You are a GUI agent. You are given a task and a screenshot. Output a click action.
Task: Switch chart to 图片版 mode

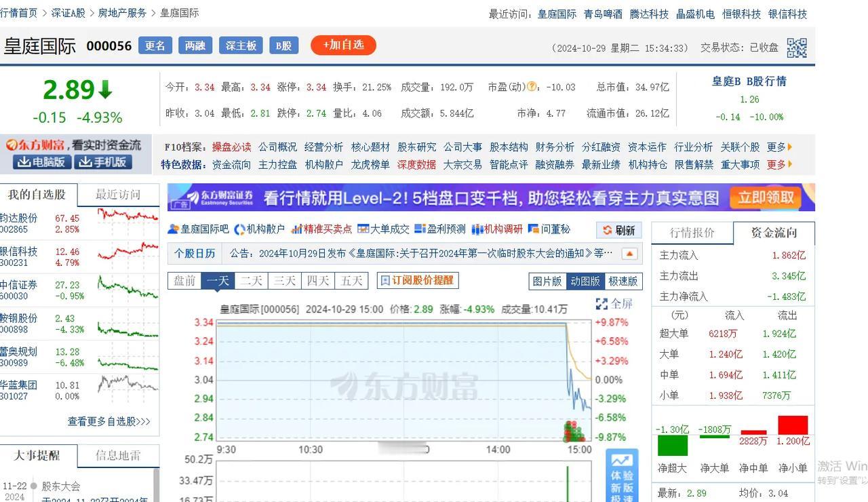(547, 281)
